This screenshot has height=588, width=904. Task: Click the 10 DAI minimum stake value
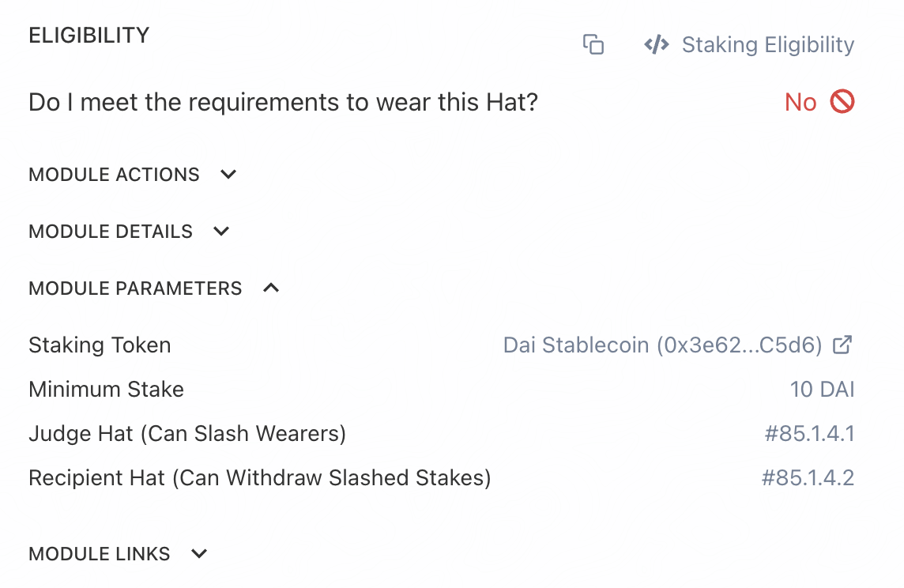coord(822,390)
